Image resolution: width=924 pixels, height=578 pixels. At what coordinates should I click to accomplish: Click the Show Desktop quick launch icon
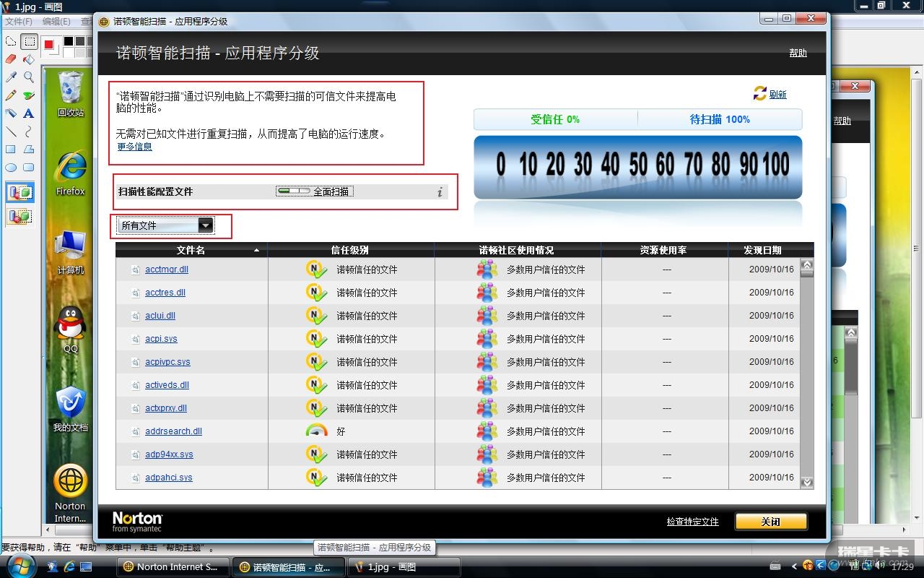pyautogui.click(x=86, y=566)
